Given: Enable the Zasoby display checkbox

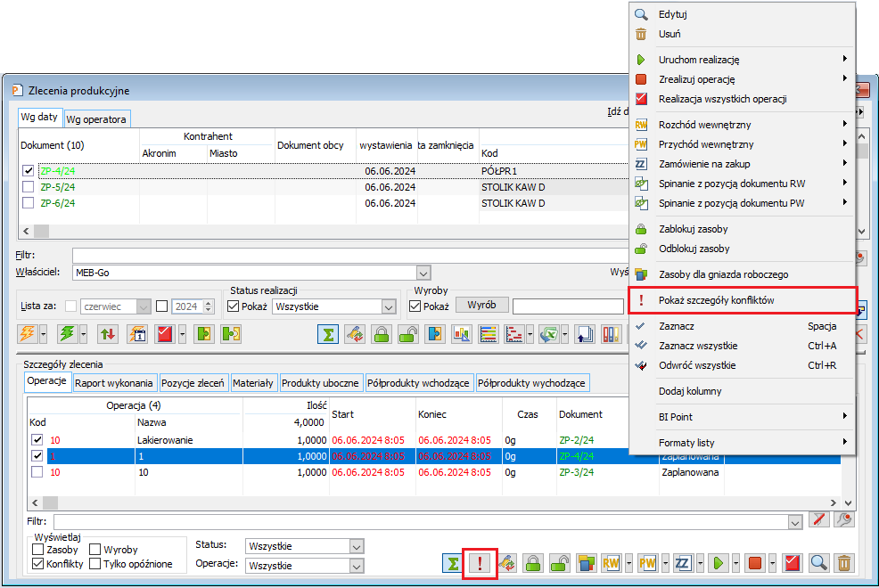Looking at the screenshot, I should [38, 550].
